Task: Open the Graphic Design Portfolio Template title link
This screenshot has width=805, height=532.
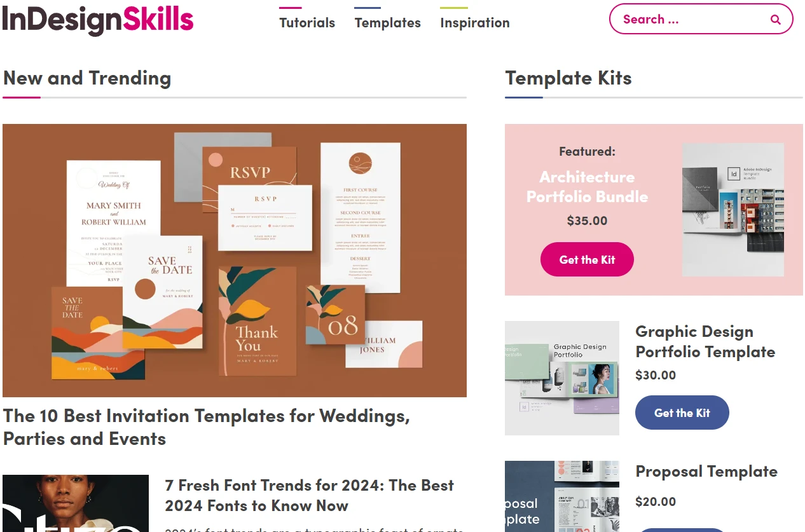Action: [x=705, y=341]
